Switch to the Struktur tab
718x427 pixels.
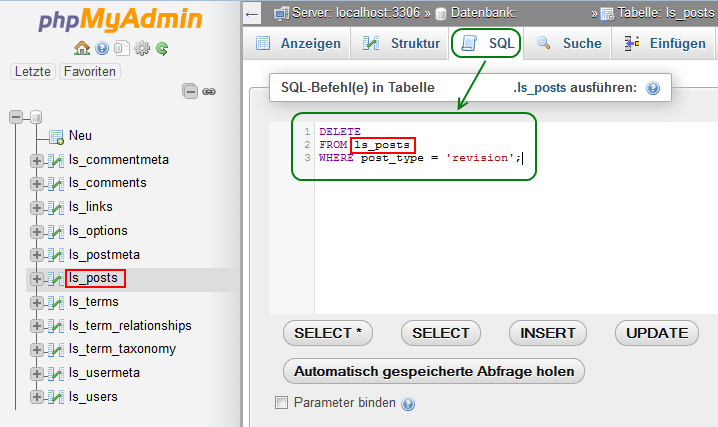(400, 43)
